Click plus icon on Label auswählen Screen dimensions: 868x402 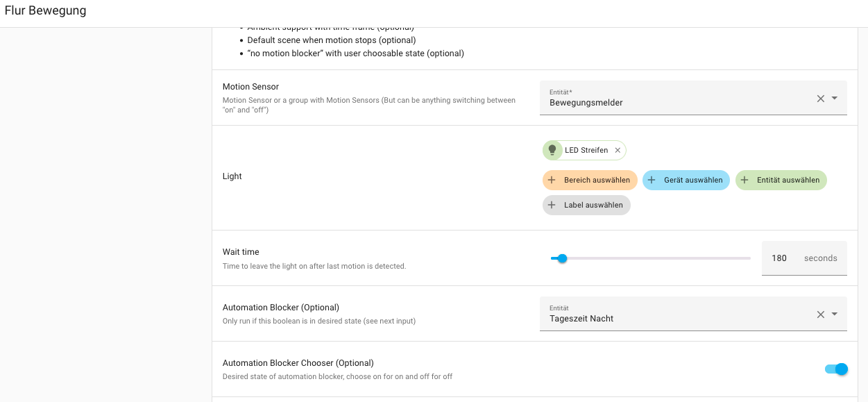552,206
